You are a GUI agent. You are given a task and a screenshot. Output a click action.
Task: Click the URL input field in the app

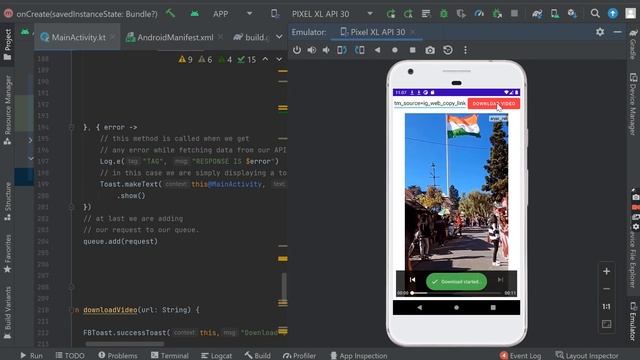(x=430, y=104)
